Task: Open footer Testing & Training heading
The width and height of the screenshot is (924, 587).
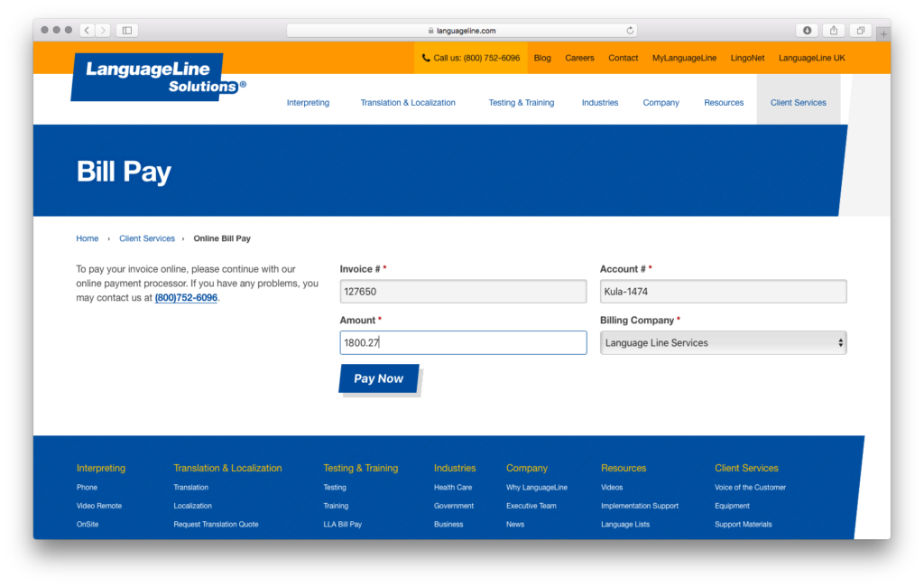Action: coord(361,468)
